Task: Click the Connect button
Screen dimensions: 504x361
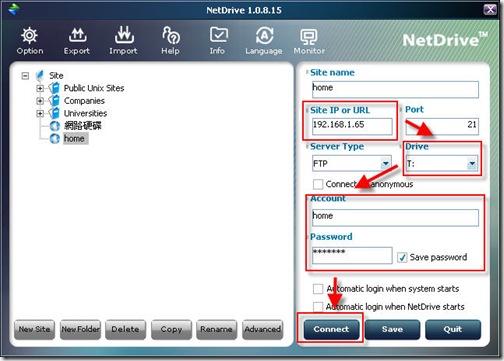Action: (x=331, y=329)
